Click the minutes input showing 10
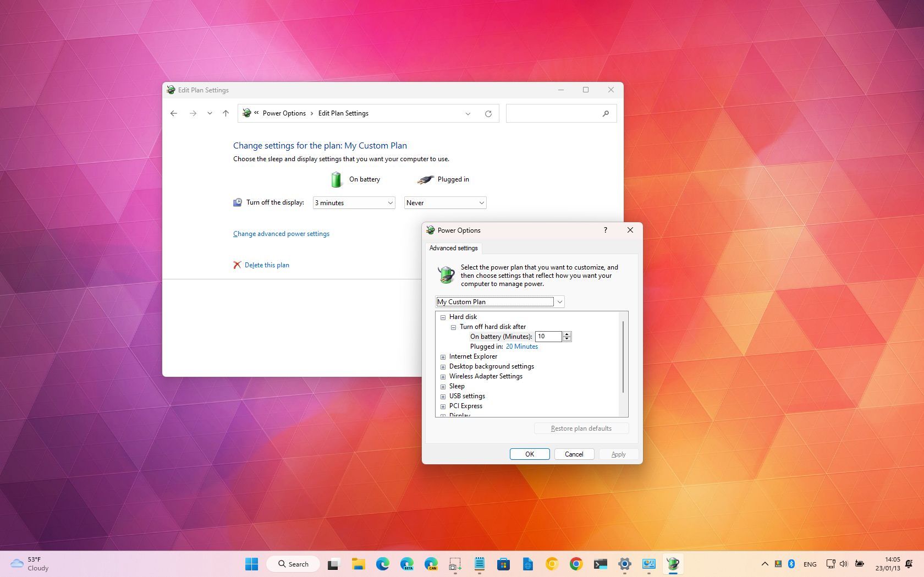The height and width of the screenshot is (577, 924). pyautogui.click(x=548, y=336)
